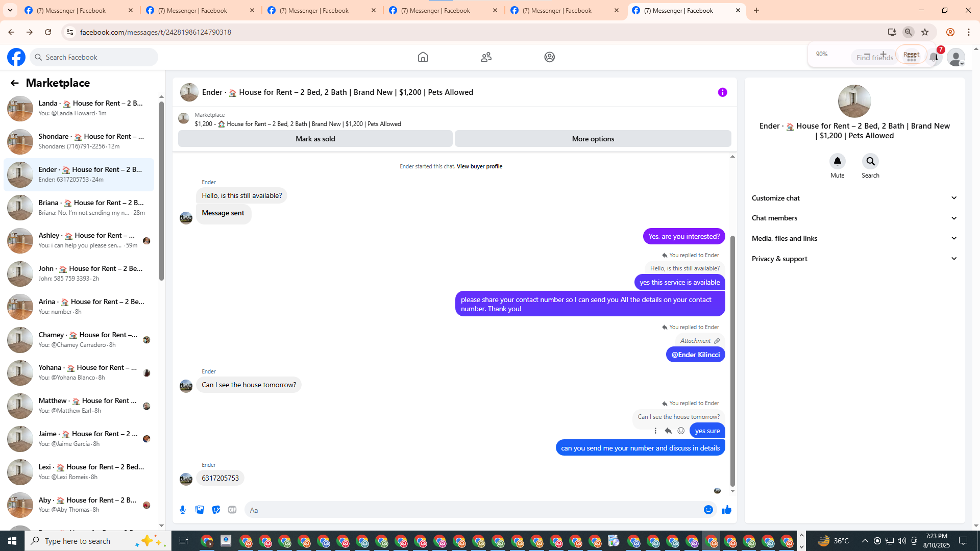Click Mark as sold button
The width and height of the screenshot is (980, 551).
315,139
